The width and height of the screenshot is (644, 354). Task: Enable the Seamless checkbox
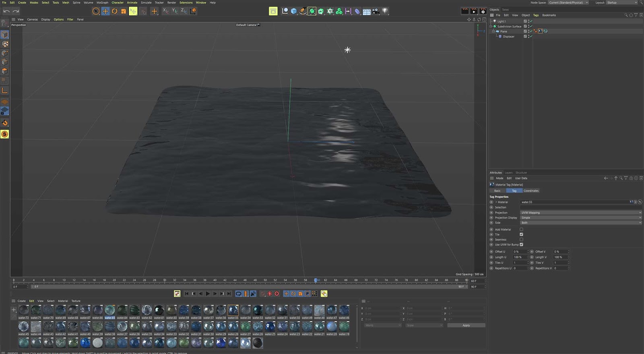tap(521, 240)
